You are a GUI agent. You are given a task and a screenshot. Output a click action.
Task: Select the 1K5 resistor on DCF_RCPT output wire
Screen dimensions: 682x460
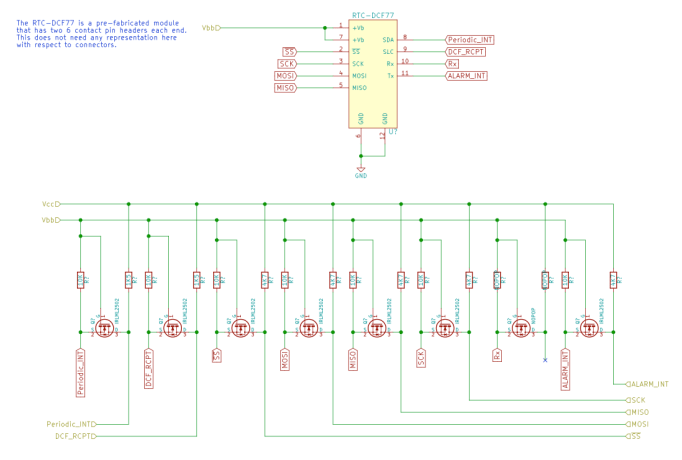pos(197,280)
